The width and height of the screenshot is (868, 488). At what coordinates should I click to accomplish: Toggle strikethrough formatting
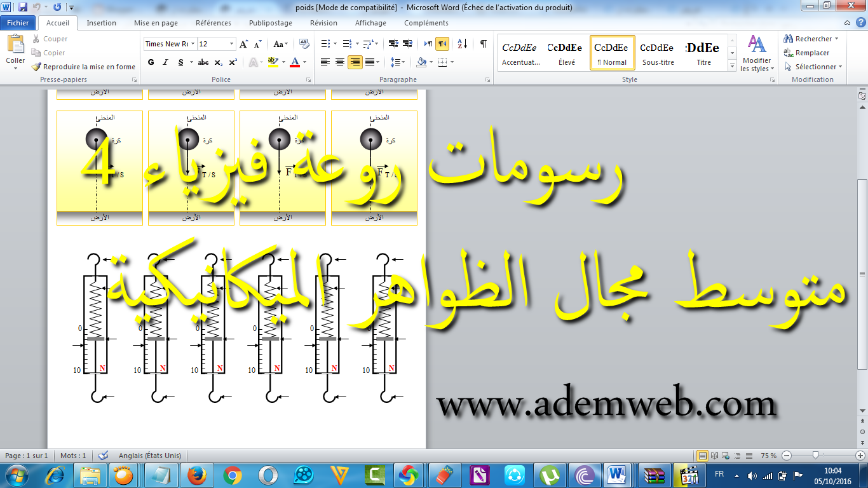pyautogui.click(x=203, y=62)
